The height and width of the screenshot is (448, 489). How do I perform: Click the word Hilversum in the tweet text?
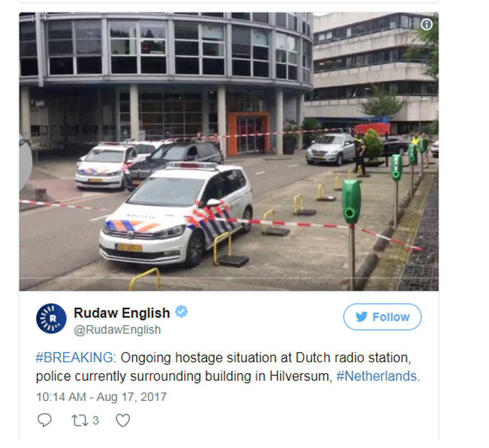point(299,376)
